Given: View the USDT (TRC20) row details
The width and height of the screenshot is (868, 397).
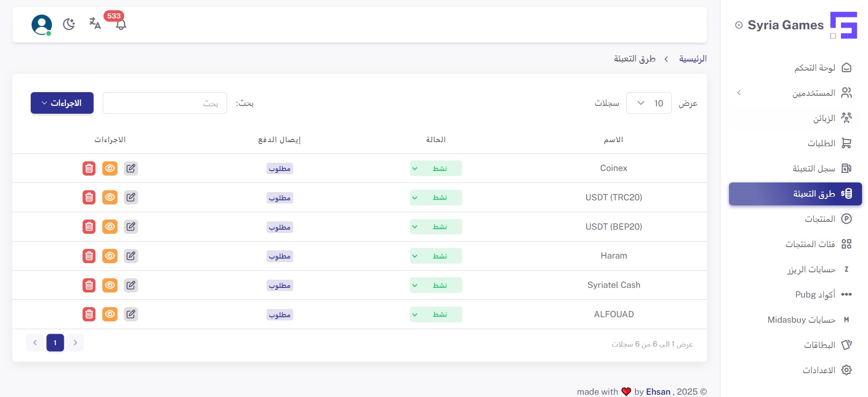Looking at the screenshot, I should coord(110,197).
